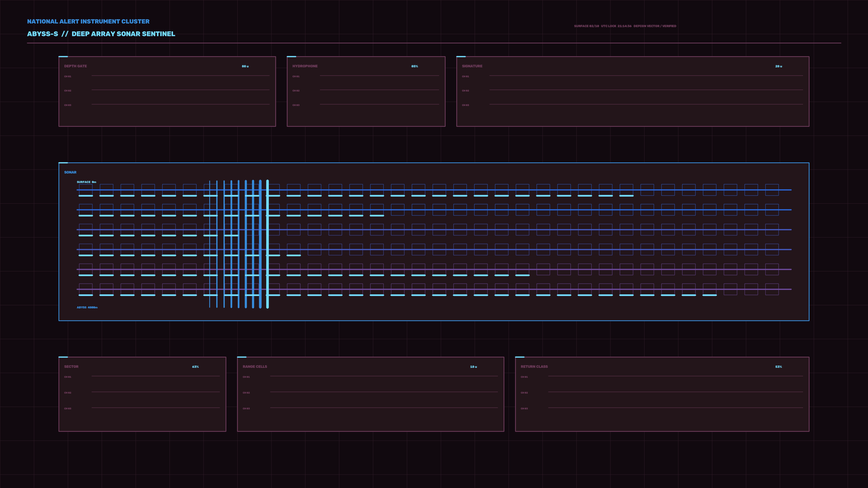
Task: Click the thinnest trailing sweep line in Sonar
Action: (210, 244)
